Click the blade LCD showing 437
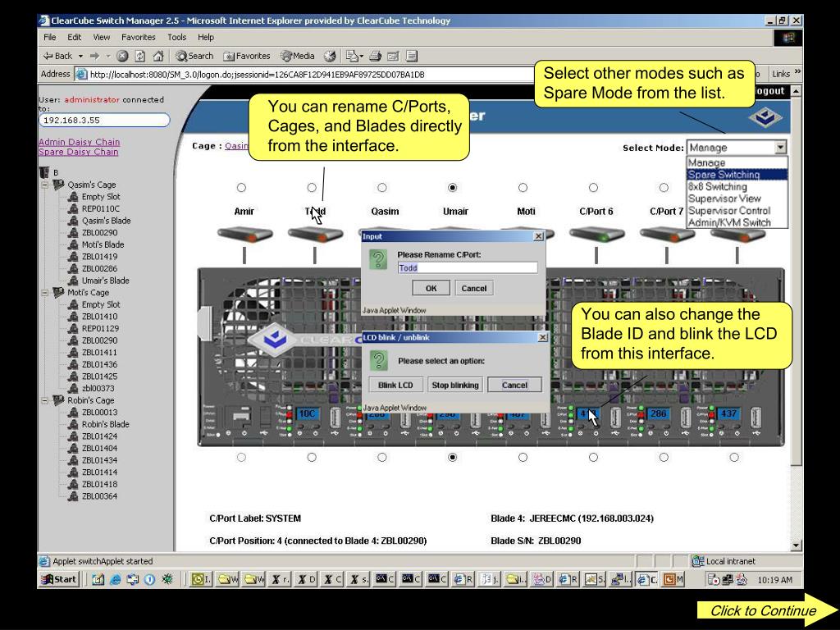The width and height of the screenshot is (840, 630). click(728, 414)
